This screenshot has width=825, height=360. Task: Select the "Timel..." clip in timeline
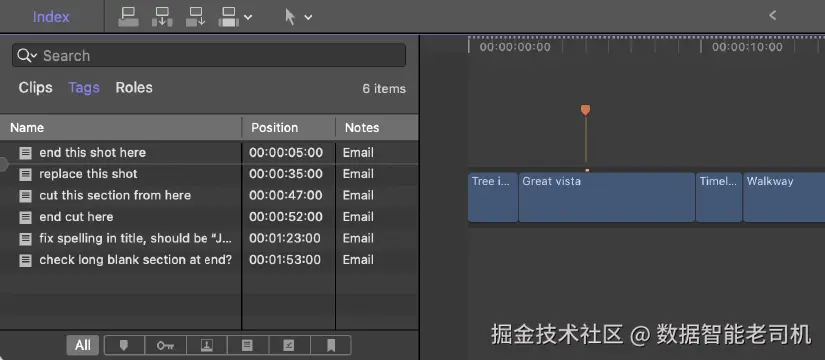719,197
